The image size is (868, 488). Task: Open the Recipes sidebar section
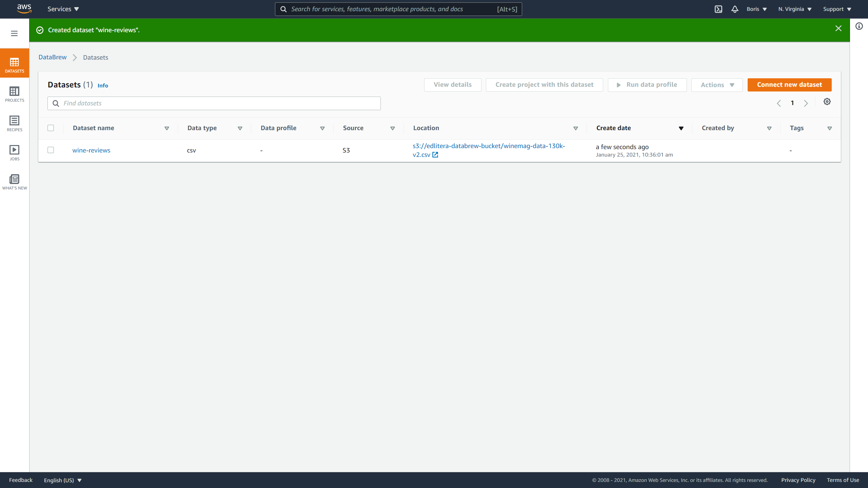pos(15,123)
